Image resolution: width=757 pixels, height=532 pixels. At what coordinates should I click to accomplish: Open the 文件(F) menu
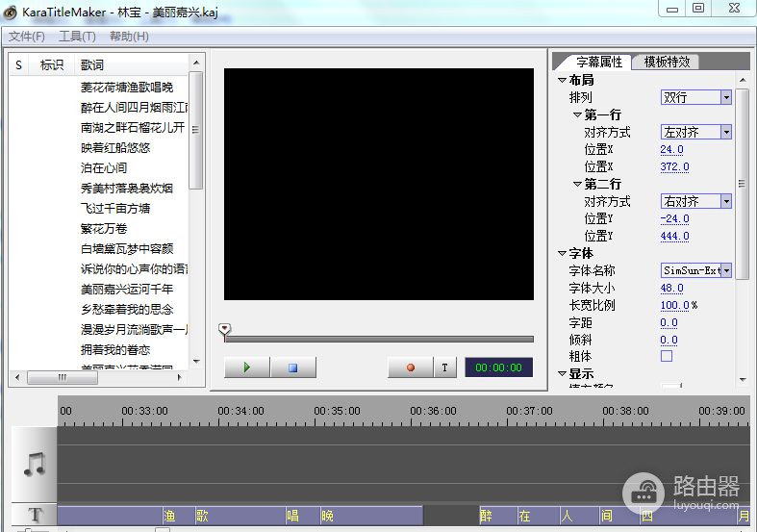pos(27,37)
